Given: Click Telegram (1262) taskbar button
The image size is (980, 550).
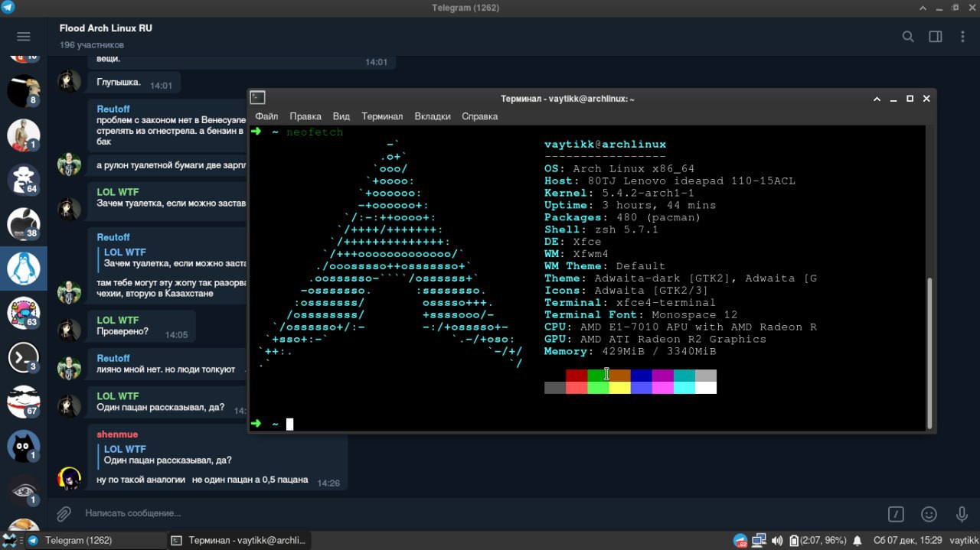Looking at the screenshot, I should (96, 540).
